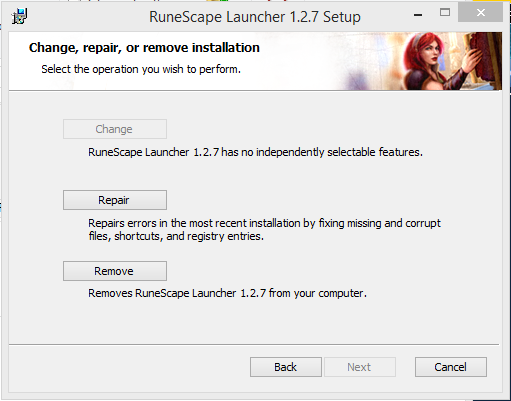
Task: Click the installer icon in the title bar
Action: [19, 16]
